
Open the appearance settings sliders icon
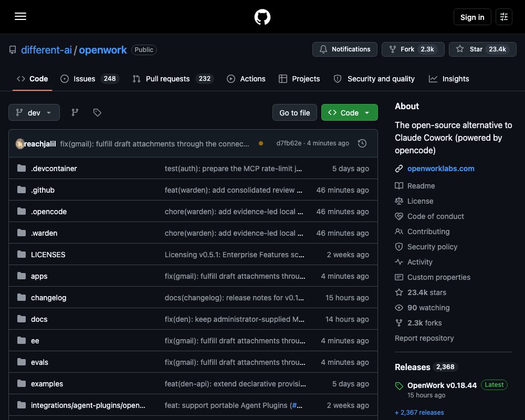503,17
